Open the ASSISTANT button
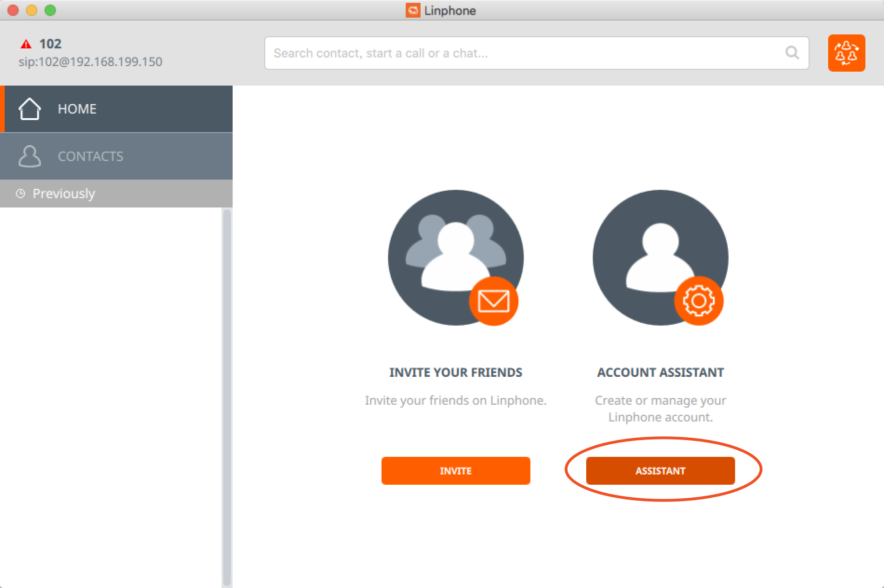This screenshot has width=884, height=588. (x=660, y=471)
